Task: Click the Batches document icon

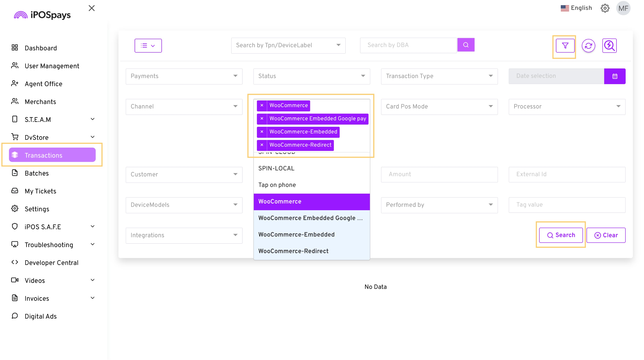Action: tap(15, 173)
